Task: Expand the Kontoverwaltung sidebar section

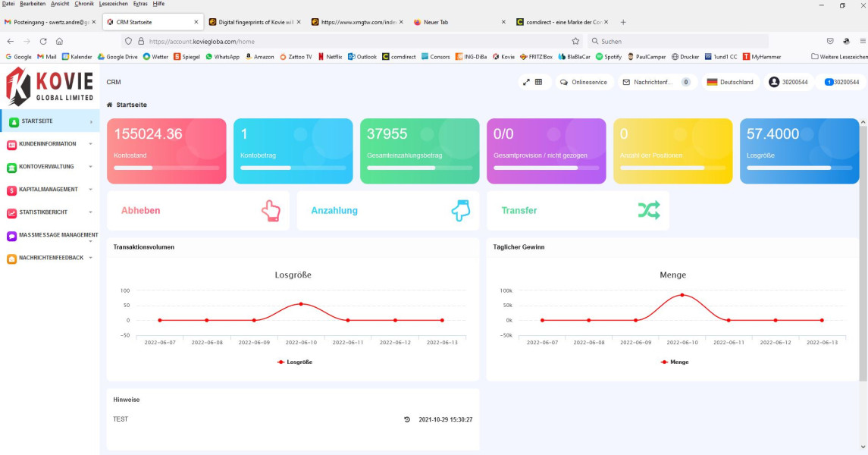Action: pos(49,167)
